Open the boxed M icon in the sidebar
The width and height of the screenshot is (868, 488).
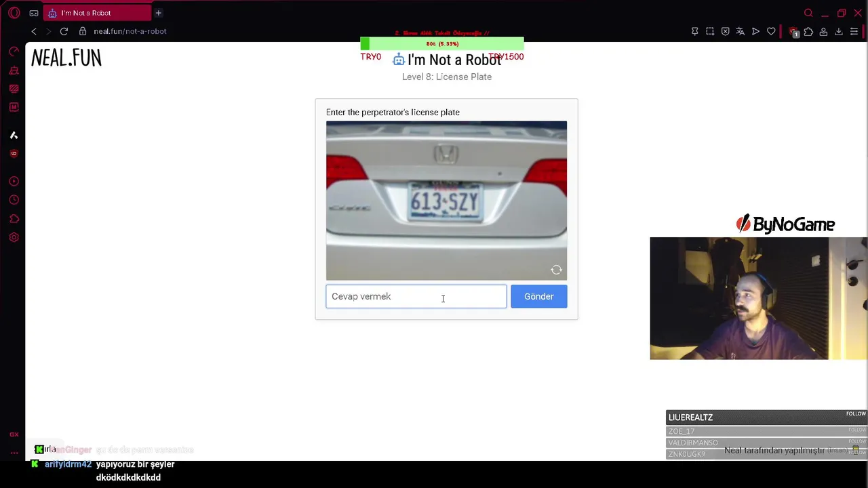[x=14, y=107]
